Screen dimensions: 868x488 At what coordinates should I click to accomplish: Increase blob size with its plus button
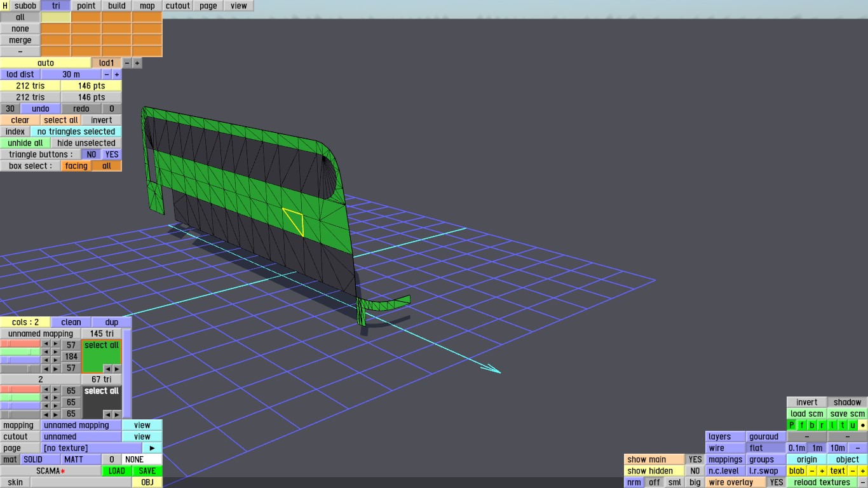point(822,471)
